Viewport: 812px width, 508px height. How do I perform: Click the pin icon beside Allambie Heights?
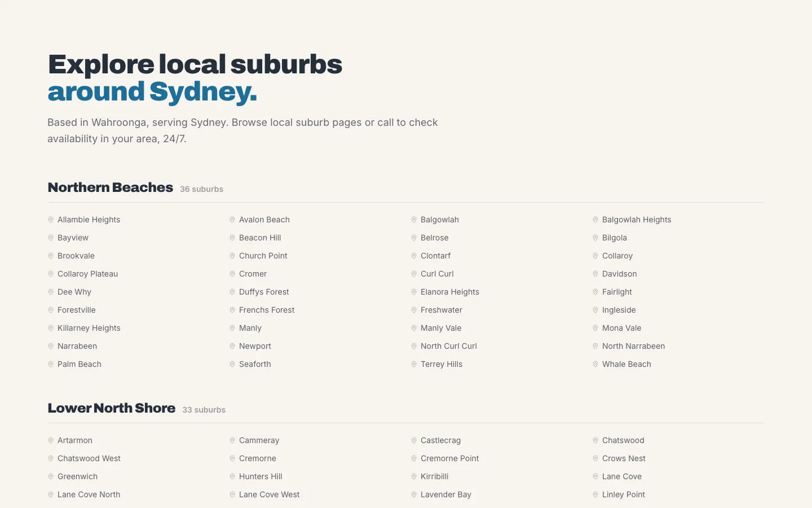pyautogui.click(x=51, y=220)
